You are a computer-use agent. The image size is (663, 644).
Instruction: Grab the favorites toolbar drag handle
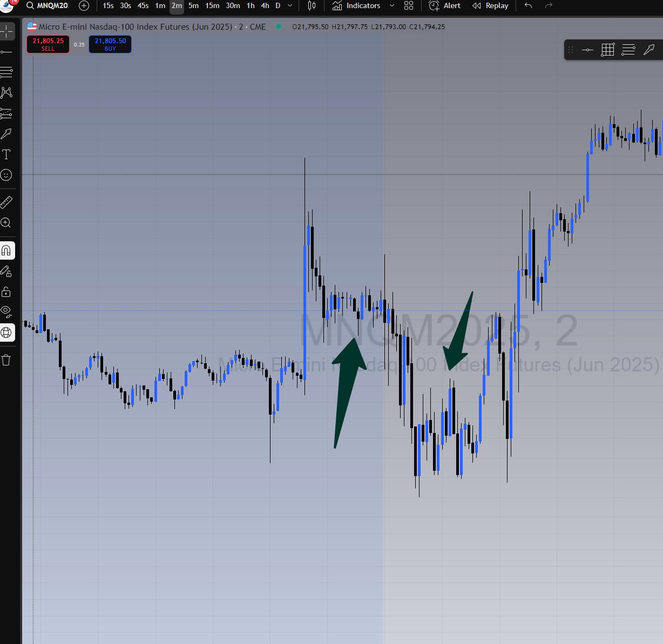571,50
